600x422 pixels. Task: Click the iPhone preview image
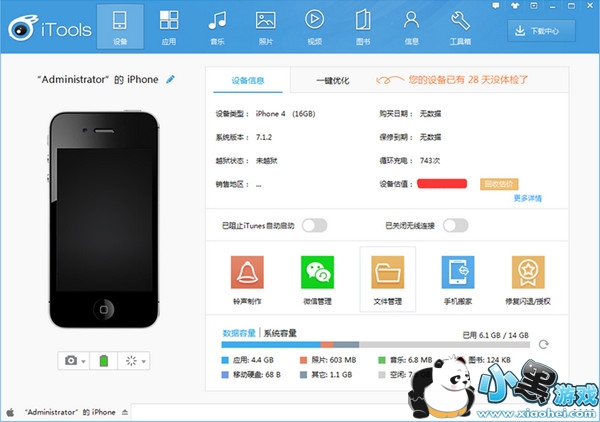coord(104,219)
